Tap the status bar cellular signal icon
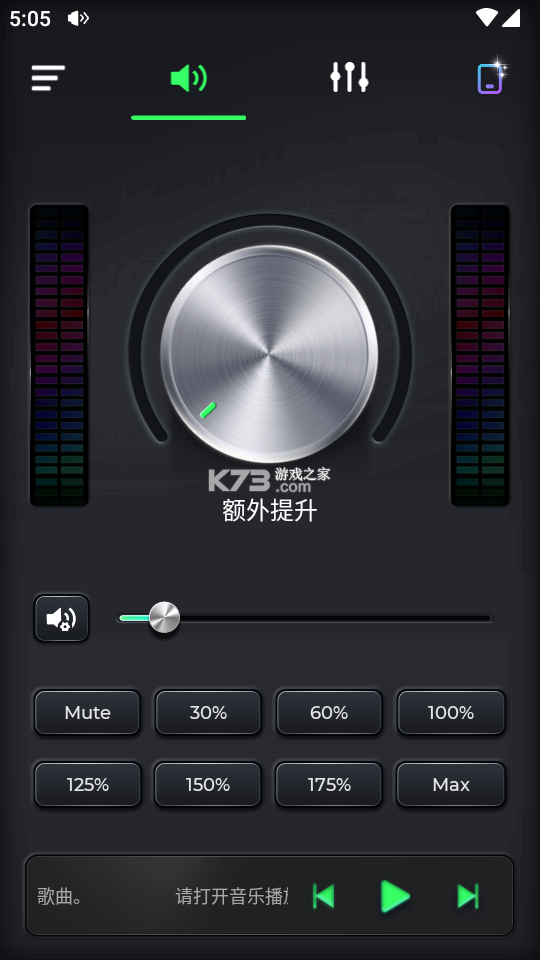Screen dimensions: 540x960 click(x=511, y=18)
